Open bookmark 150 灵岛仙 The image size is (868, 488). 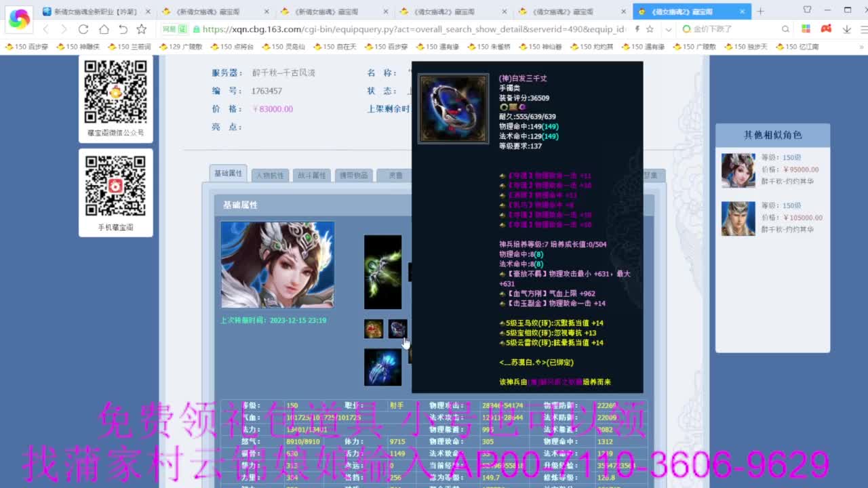pos(283,47)
